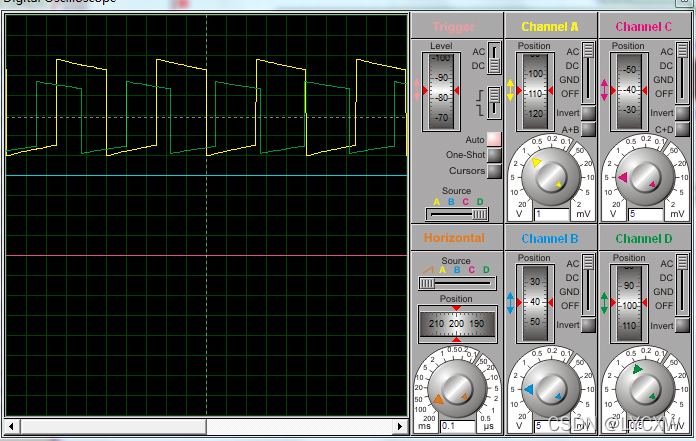Click the green Channel D position arrows
This screenshot has height=441, width=696.
point(604,303)
